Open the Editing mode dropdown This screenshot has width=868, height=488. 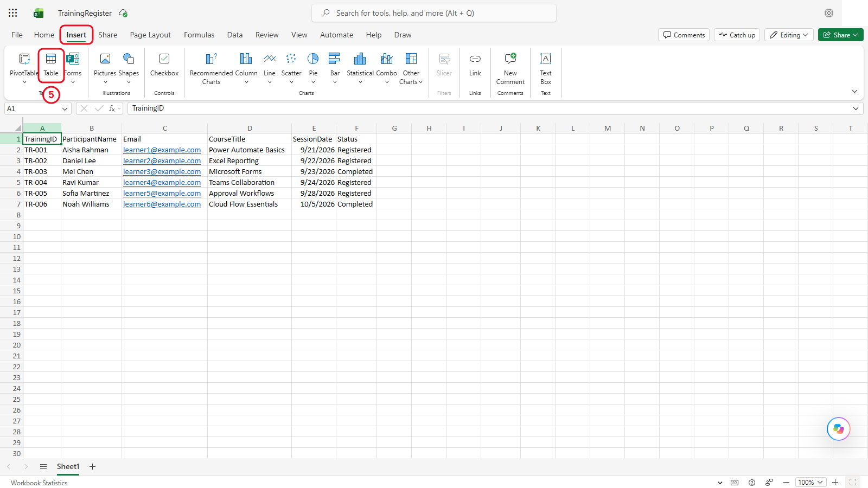[x=789, y=35]
